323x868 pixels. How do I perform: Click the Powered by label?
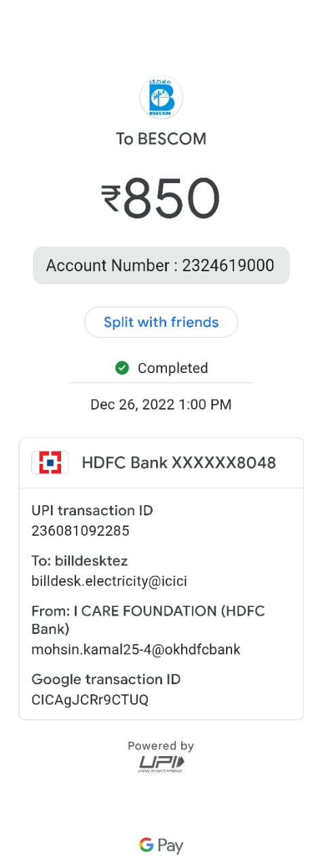161,746
